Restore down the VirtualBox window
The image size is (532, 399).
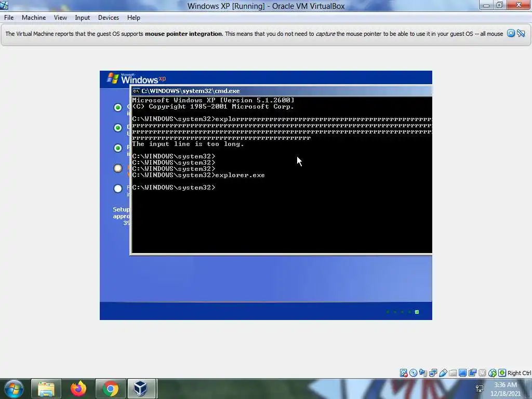tap(499, 5)
